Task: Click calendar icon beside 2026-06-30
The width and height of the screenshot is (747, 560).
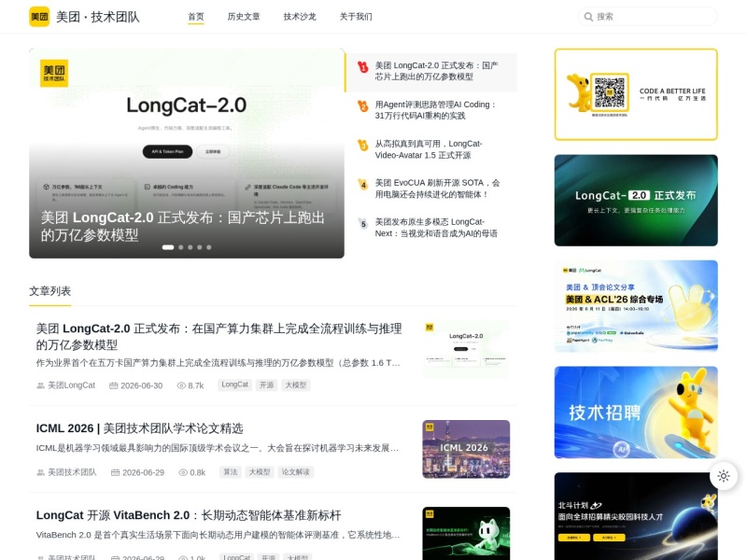Action: coord(113,385)
